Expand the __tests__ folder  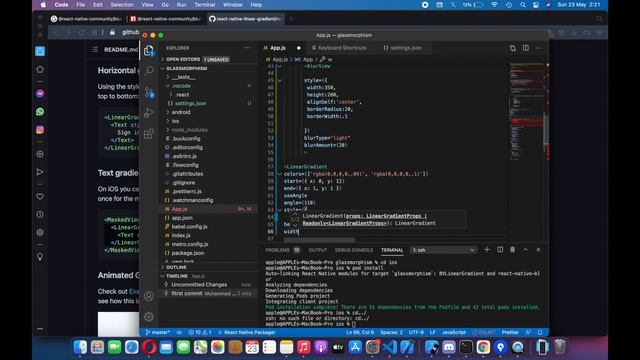pos(183,77)
